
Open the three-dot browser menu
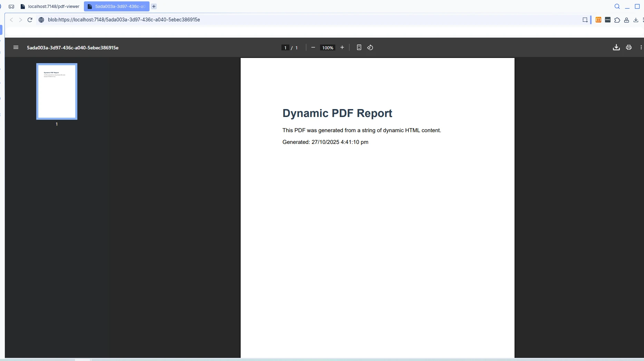point(643,20)
